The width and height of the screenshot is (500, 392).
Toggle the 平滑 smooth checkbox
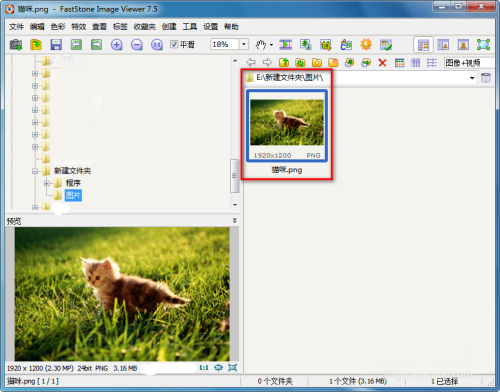(x=174, y=44)
